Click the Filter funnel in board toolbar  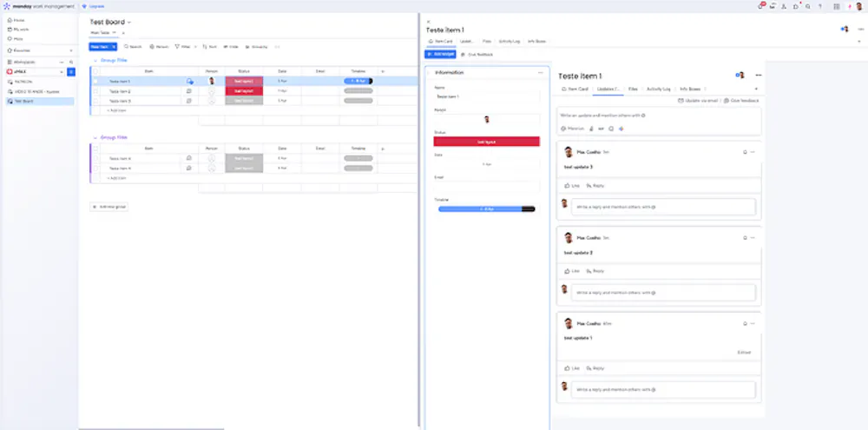177,47
